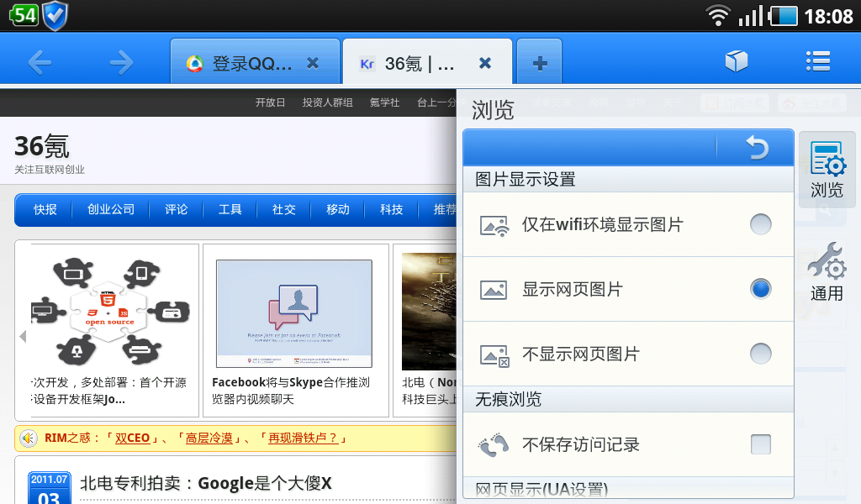Click the footprints icon beside 不保存访问记录
This screenshot has height=504, width=861.
point(494,444)
